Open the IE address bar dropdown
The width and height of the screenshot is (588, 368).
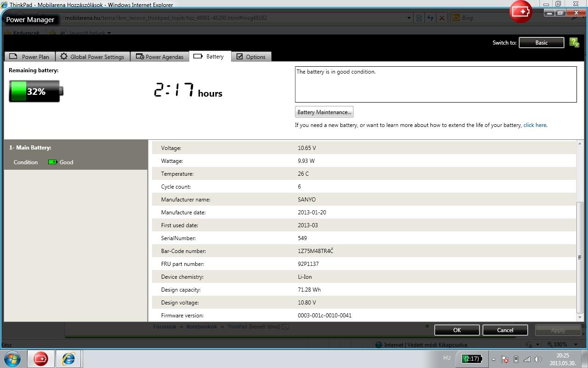click(409, 18)
